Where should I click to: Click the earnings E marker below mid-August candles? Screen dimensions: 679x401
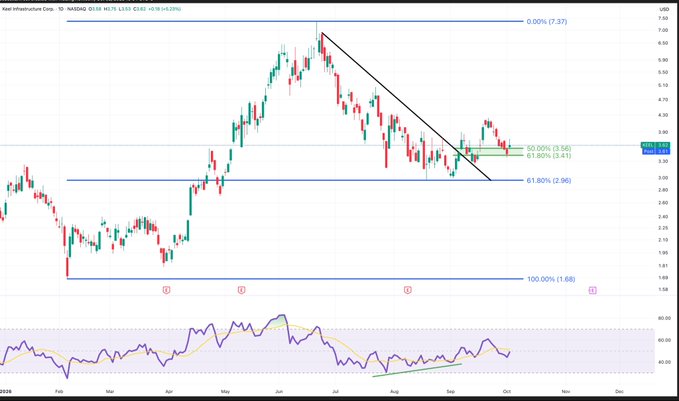407,290
